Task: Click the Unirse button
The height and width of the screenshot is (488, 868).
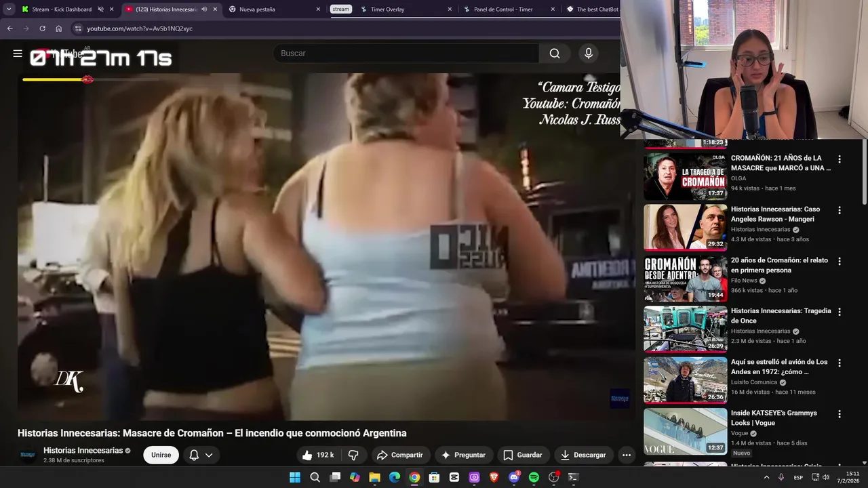Action: [161, 455]
